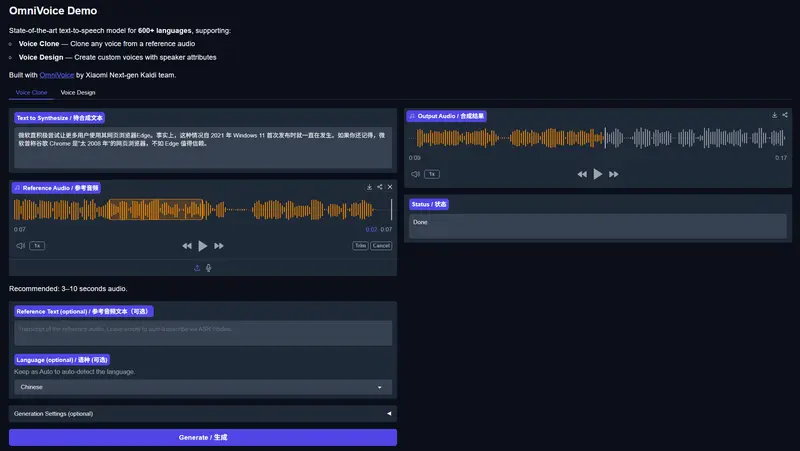Image resolution: width=800 pixels, height=451 pixels.
Task: Select the Voice Clone tab
Action: (31, 92)
